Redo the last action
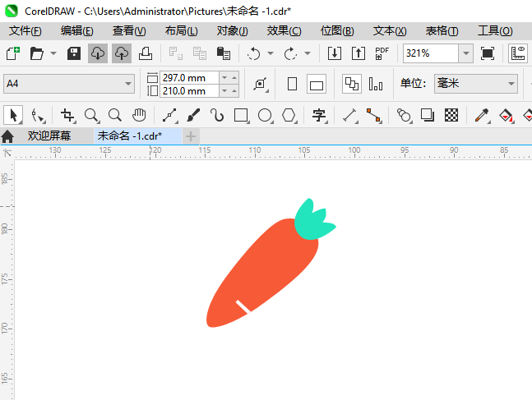The height and width of the screenshot is (400, 532). coord(290,53)
